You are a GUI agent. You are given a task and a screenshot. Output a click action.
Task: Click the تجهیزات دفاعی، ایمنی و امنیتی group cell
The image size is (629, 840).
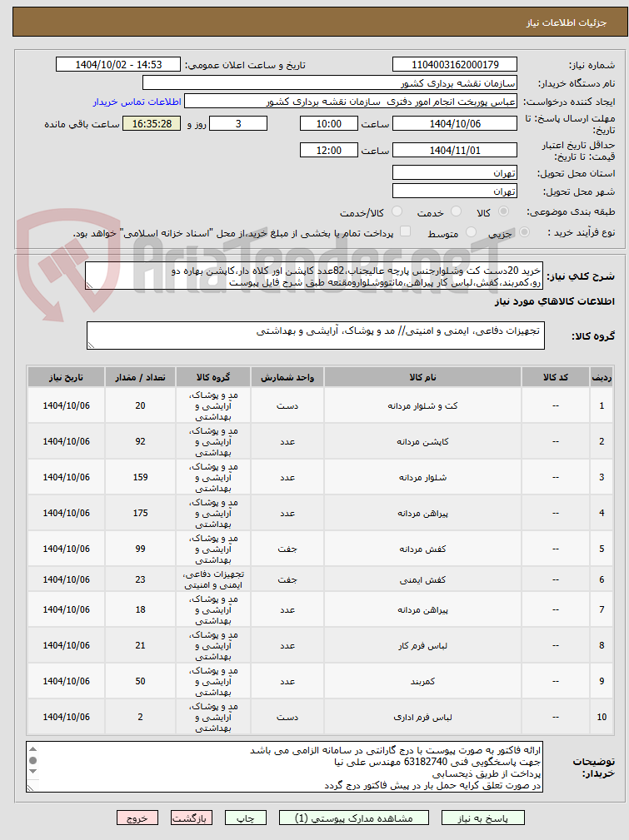[x=213, y=579]
